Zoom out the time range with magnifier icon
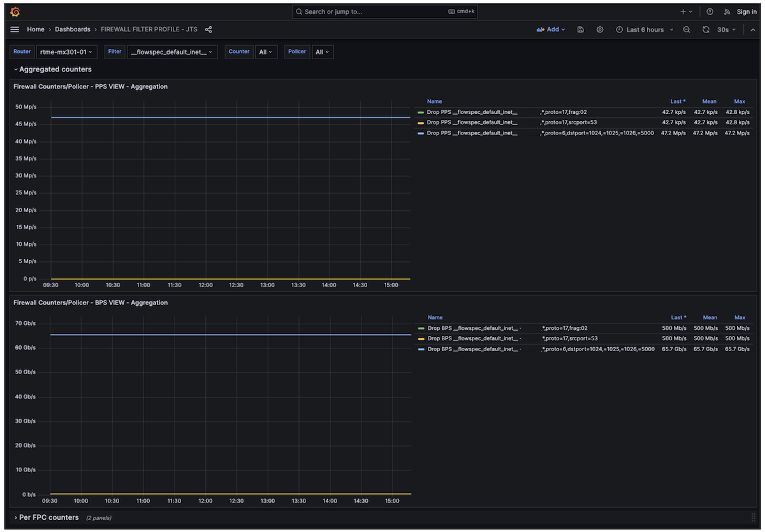This screenshot has width=765, height=532. (686, 29)
